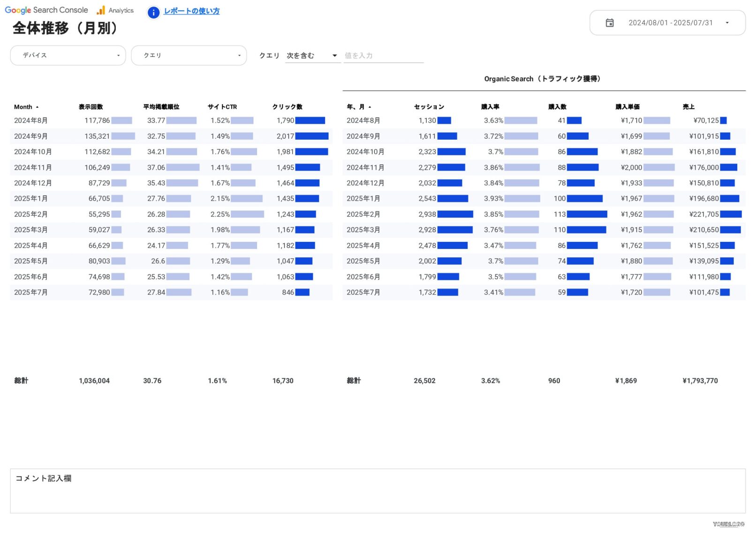Click the コメント記入欄 comment box
The height and width of the screenshot is (534, 756).
pos(378,491)
